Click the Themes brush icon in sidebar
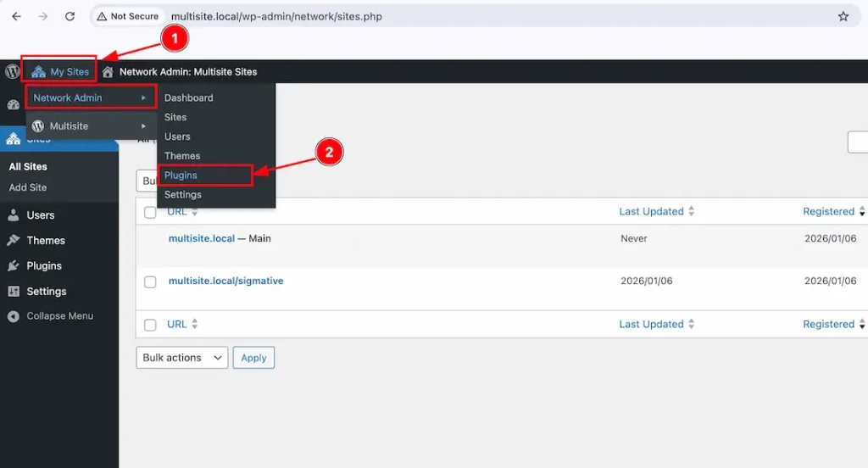The height and width of the screenshot is (468, 868). point(14,241)
